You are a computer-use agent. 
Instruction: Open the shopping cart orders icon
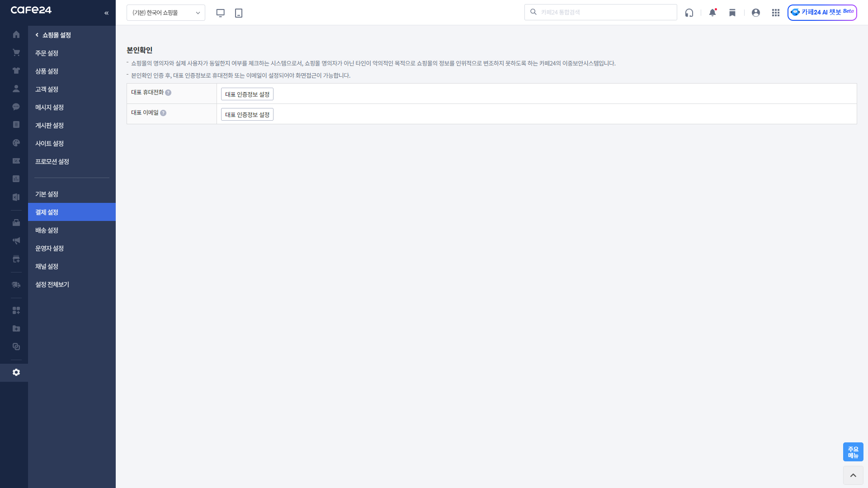tap(16, 53)
